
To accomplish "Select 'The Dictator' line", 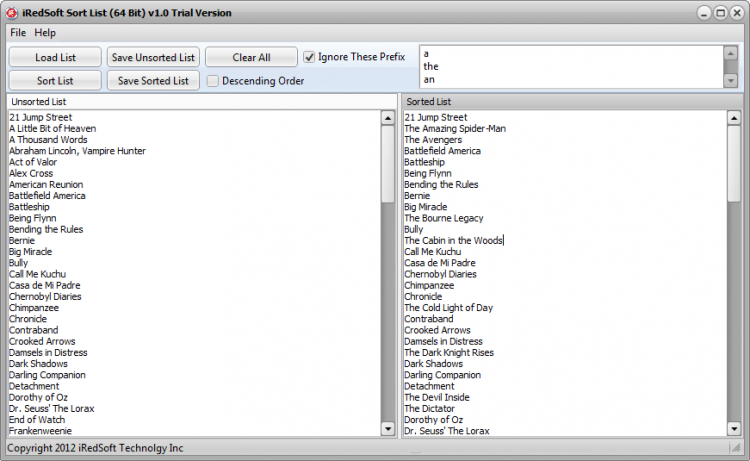I will (x=430, y=408).
